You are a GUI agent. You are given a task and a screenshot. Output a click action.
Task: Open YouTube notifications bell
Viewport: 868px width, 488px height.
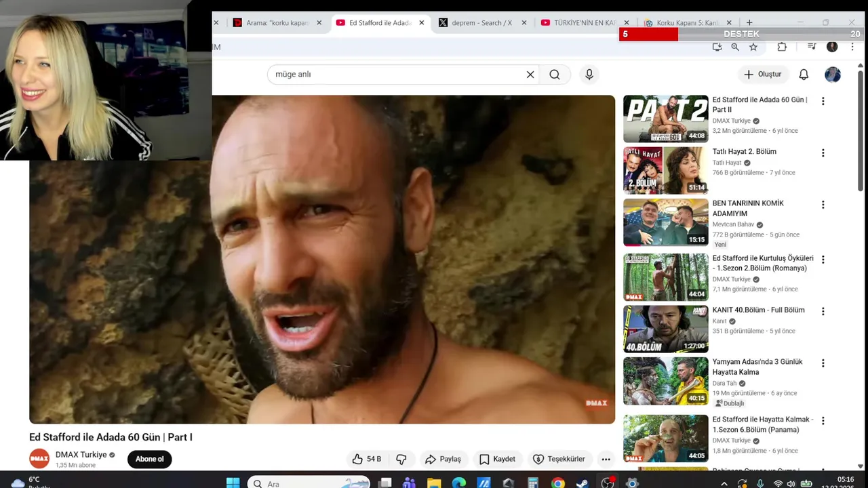tap(804, 75)
